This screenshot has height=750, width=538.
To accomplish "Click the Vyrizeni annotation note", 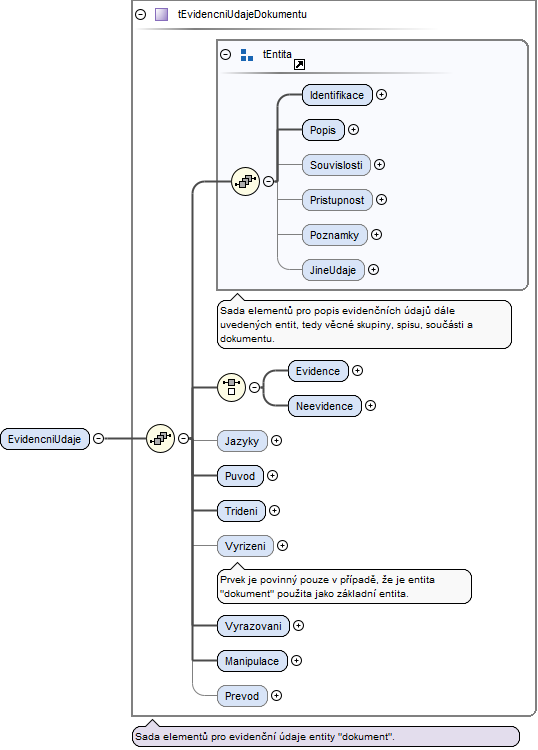I will pos(344,586).
